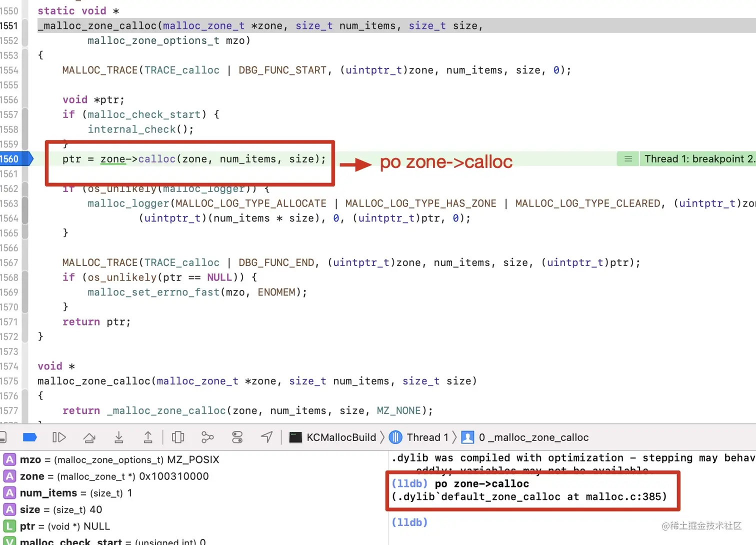Deactivate all breakpoints with the blue toggle
756x545 pixels.
[x=29, y=437]
